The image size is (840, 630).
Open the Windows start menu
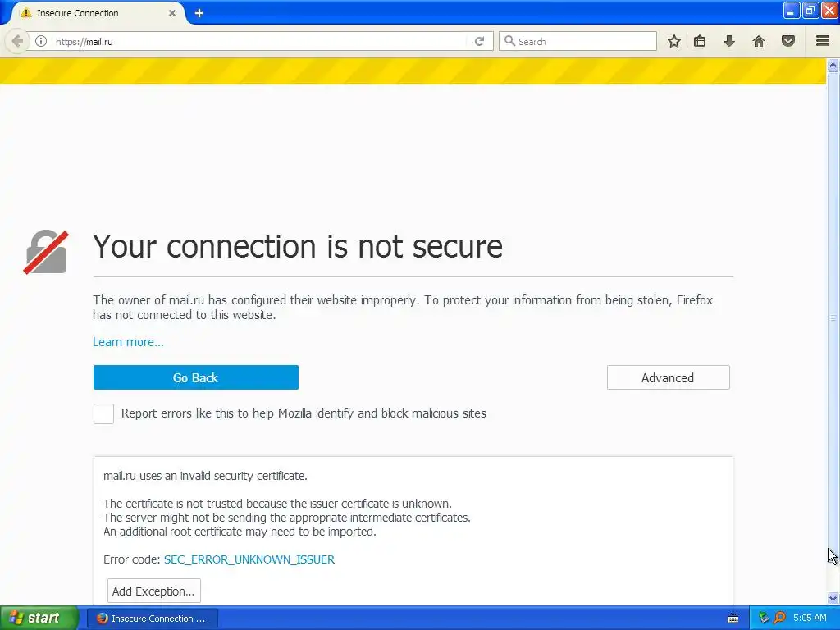point(39,618)
